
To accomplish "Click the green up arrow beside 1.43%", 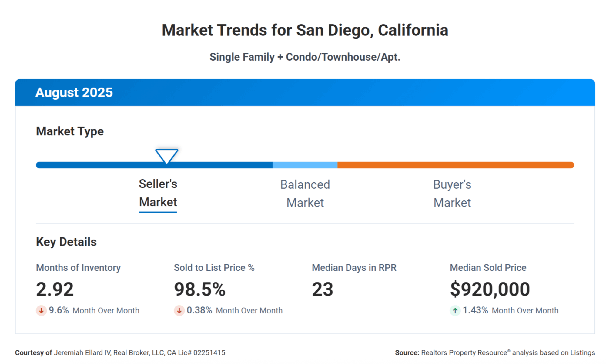I will point(455,310).
